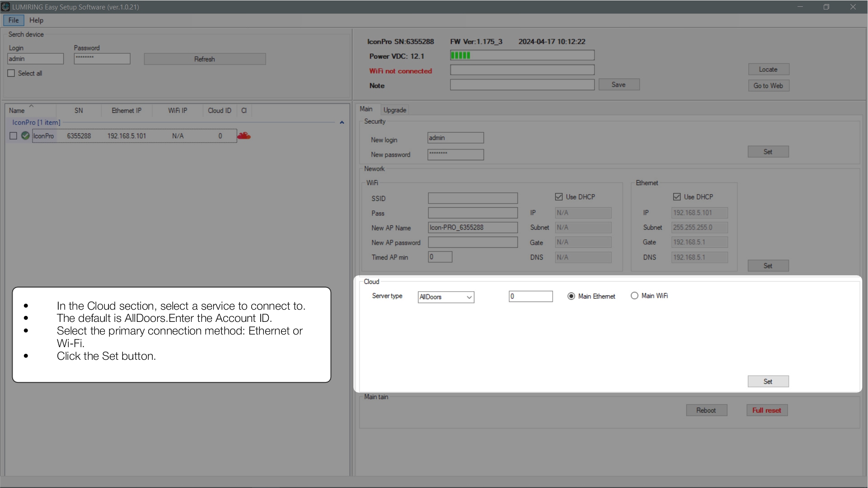Click the LUMIRING app icon in title bar
The width and height of the screenshot is (868, 488).
(x=5, y=7)
